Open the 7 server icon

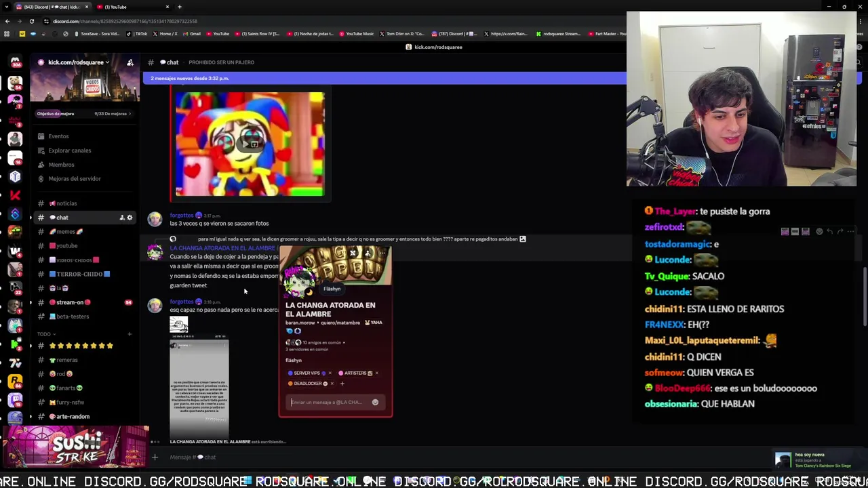tap(15, 364)
